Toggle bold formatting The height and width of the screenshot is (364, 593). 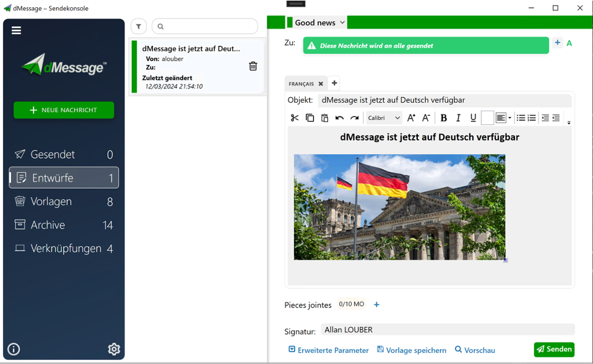(443, 118)
